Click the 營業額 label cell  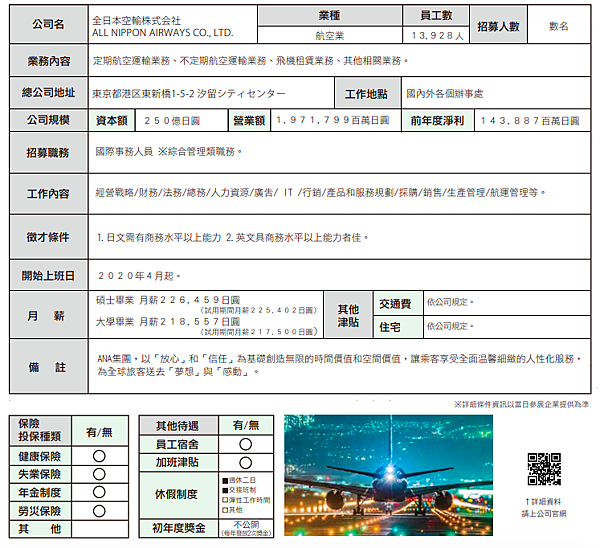pos(249,121)
